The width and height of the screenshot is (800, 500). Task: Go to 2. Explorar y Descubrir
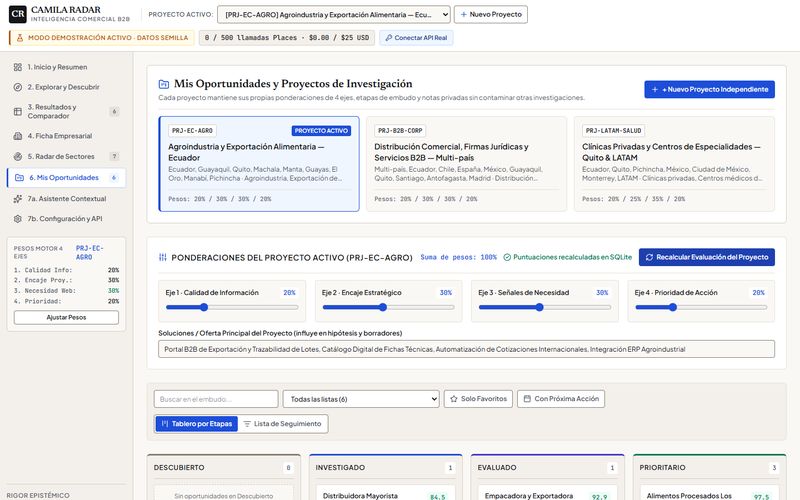click(66, 87)
